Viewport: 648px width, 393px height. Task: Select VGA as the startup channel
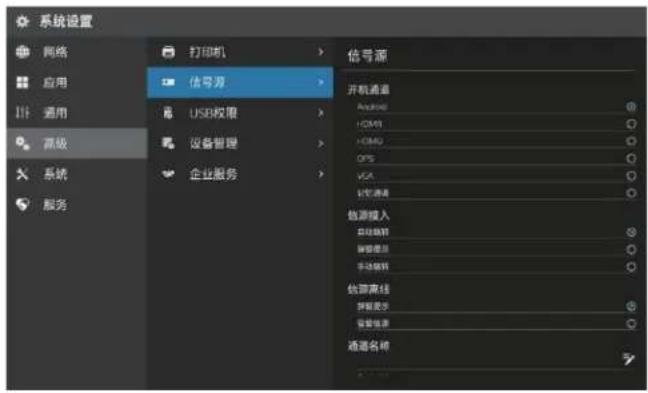click(631, 176)
